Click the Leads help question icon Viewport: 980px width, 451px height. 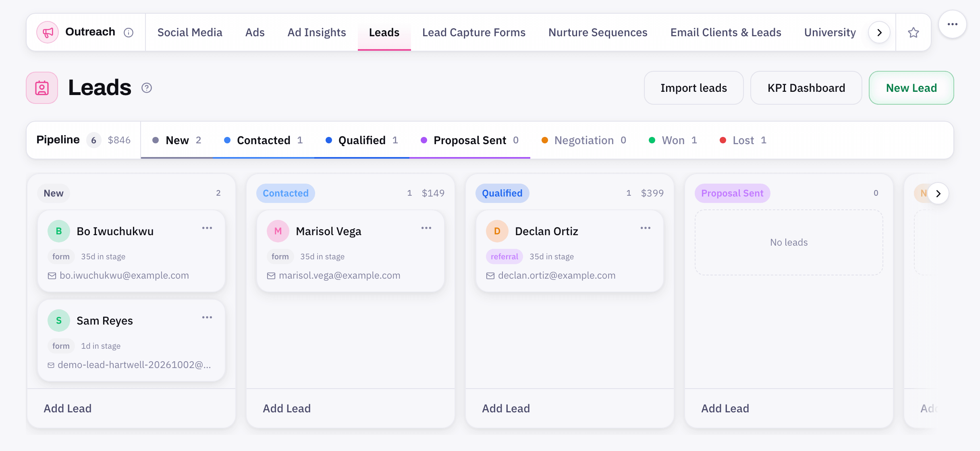(147, 88)
